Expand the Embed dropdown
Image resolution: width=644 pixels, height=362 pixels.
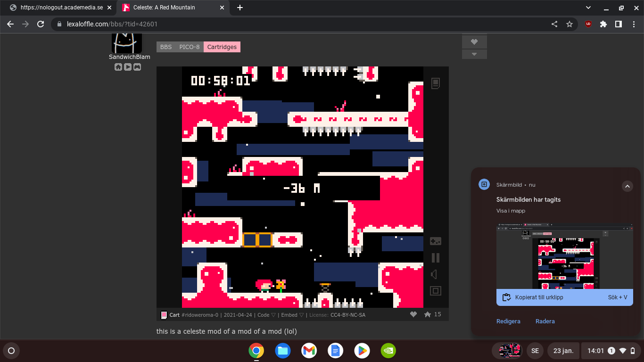point(292,315)
